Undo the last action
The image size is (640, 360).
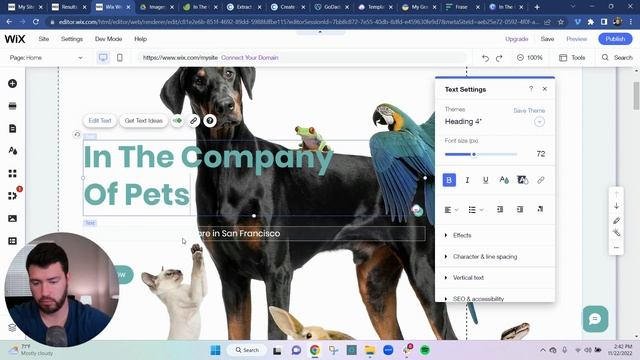click(485, 58)
